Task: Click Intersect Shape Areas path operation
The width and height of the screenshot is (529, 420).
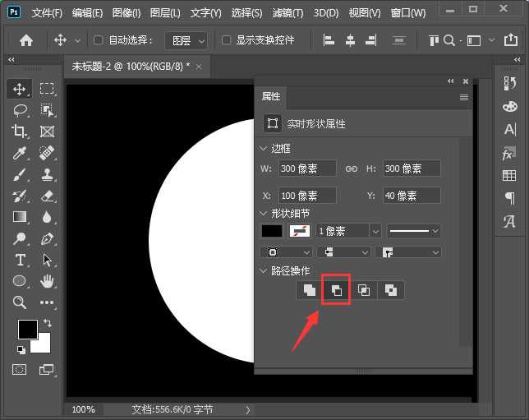Action: pyautogui.click(x=363, y=290)
